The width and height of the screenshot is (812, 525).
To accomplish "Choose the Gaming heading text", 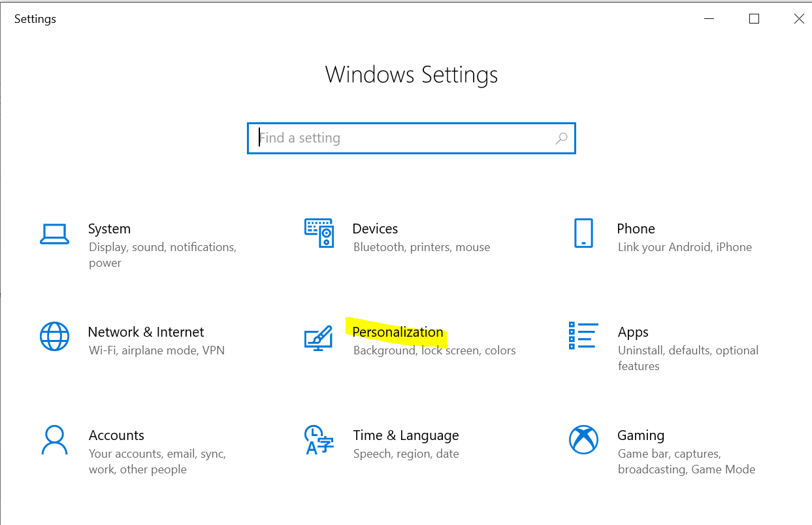I will (x=640, y=435).
